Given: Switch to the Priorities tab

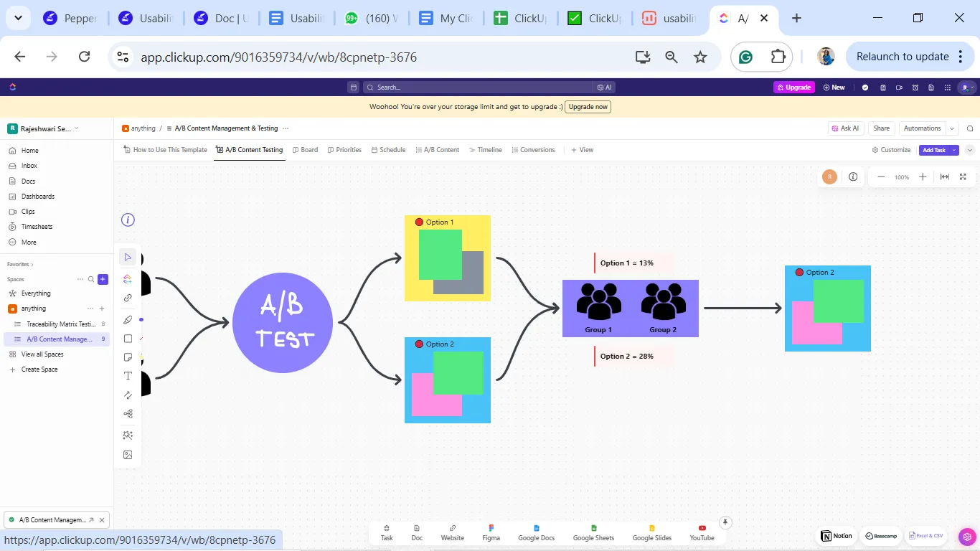Looking at the screenshot, I should [x=344, y=150].
